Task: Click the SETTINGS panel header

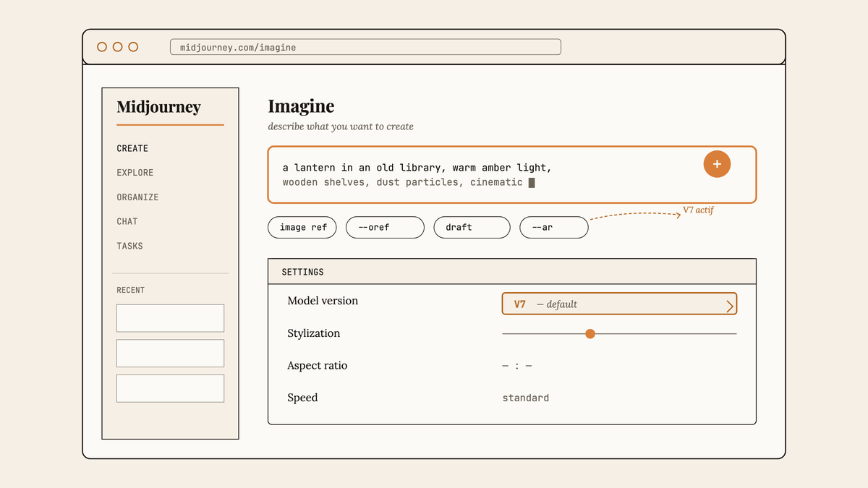Action: point(512,272)
